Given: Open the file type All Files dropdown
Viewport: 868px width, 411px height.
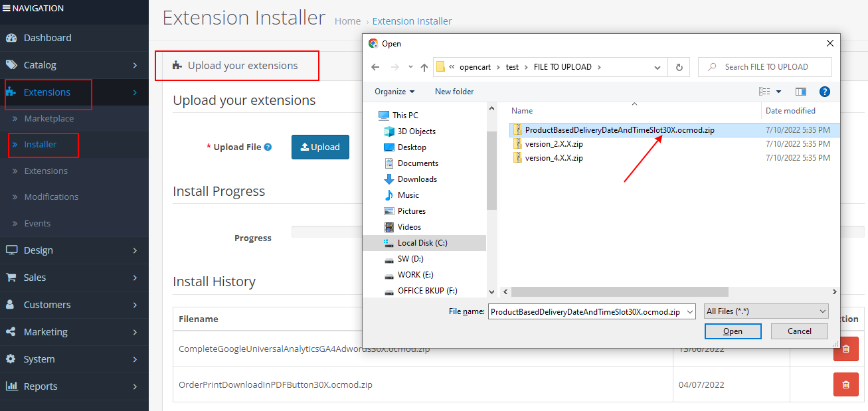Looking at the screenshot, I should (766, 311).
